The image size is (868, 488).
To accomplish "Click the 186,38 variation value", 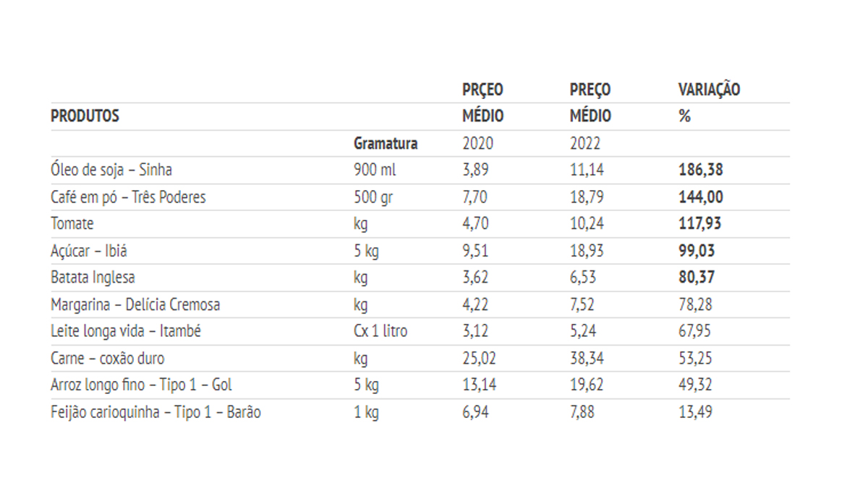I will [x=700, y=170].
